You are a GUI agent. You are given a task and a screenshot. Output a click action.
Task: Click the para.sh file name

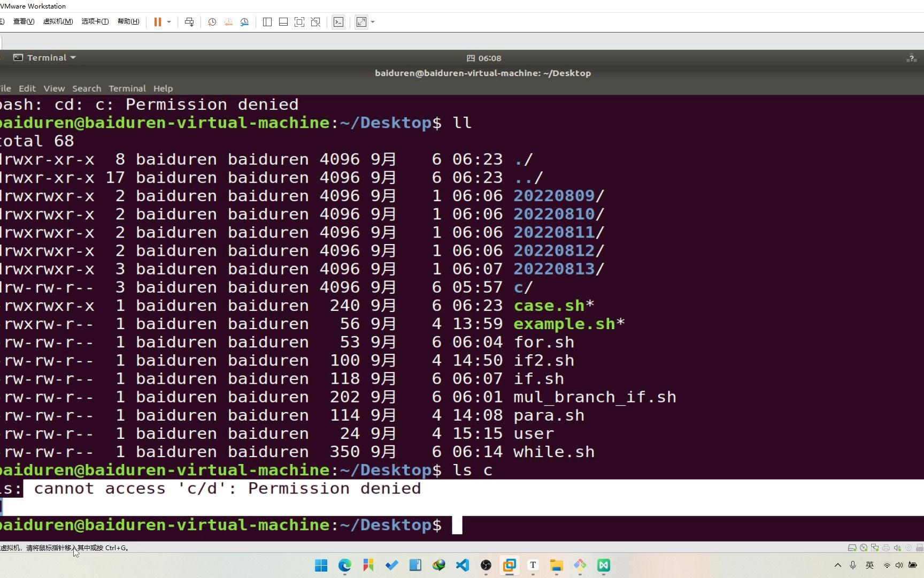click(x=549, y=415)
